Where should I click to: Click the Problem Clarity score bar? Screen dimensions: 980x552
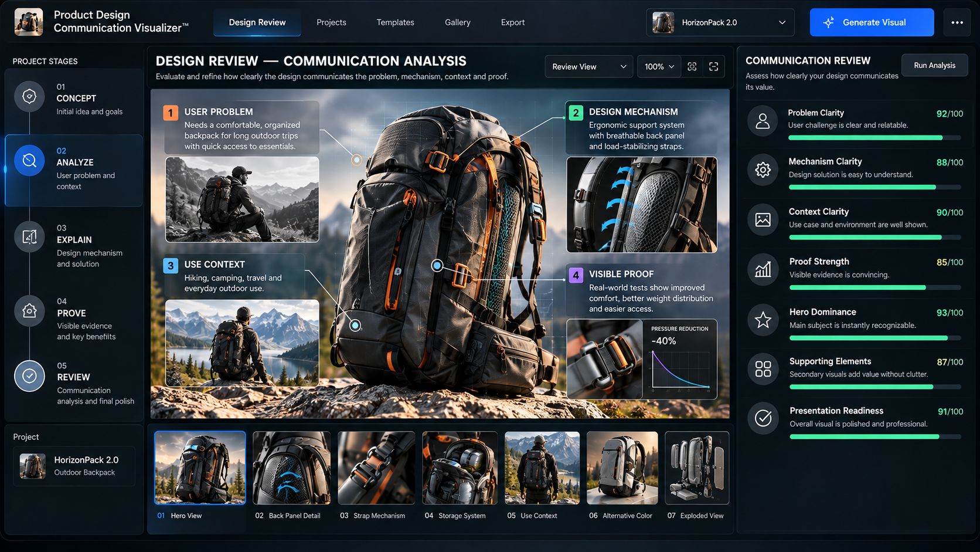[x=874, y=138]
